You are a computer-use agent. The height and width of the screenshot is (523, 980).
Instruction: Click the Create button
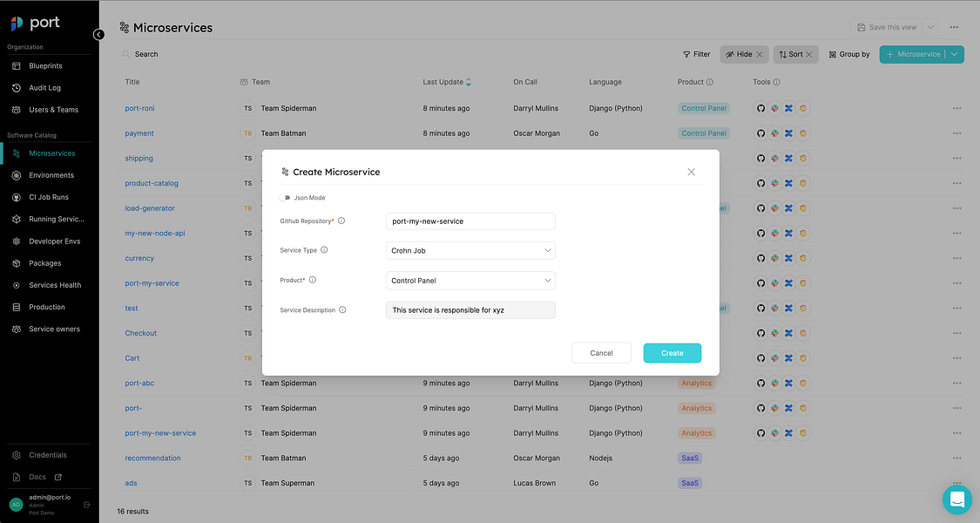coord(672,354)
